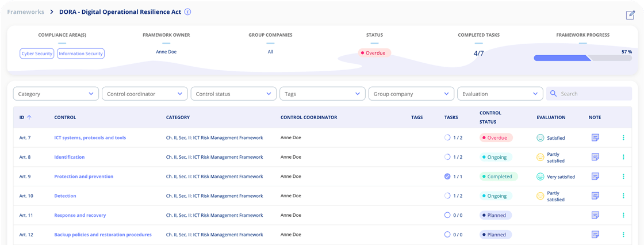644x245 pixels.
Task: Click the completed tasks count 4/7
Action: point(478,53)
